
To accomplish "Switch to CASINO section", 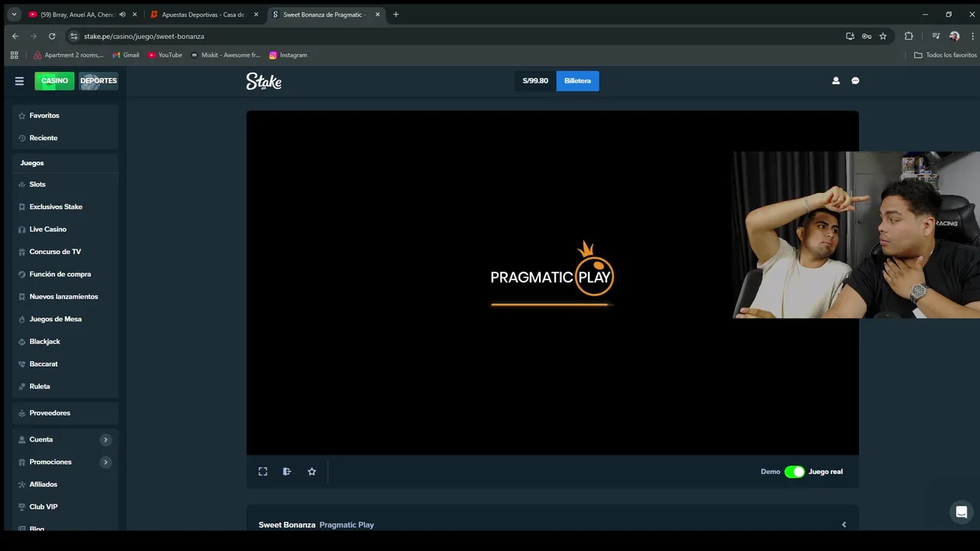I will (54, 81).
